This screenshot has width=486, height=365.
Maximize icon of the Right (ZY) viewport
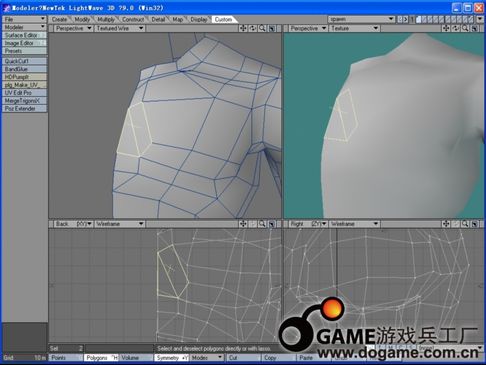tap(475, 224)
